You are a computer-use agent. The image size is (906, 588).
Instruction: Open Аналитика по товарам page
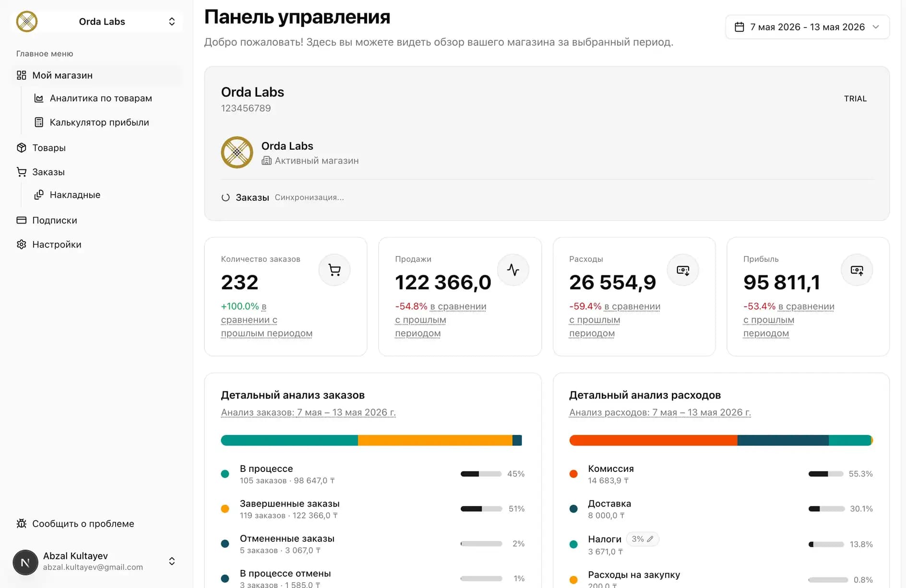[x=101, y=98]
